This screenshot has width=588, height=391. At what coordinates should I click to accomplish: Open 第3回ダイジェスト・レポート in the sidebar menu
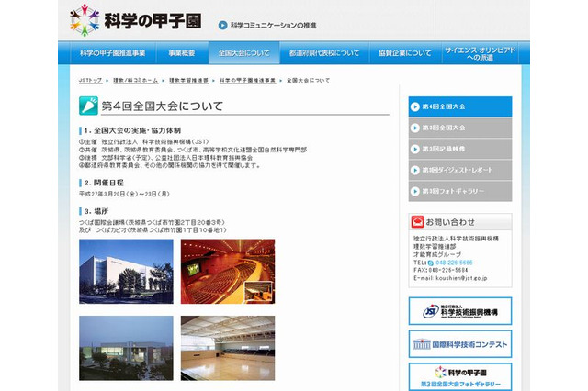click(460, 171)
